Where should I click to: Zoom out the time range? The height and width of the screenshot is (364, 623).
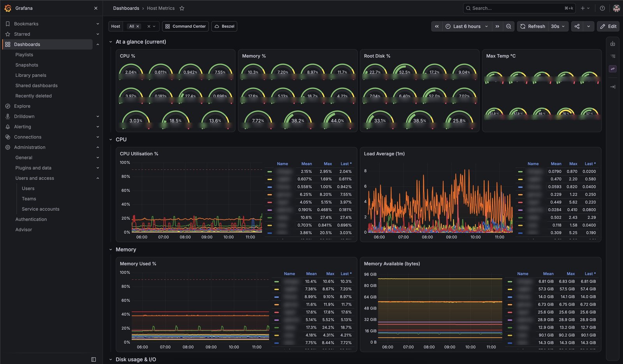click(509, 26)
